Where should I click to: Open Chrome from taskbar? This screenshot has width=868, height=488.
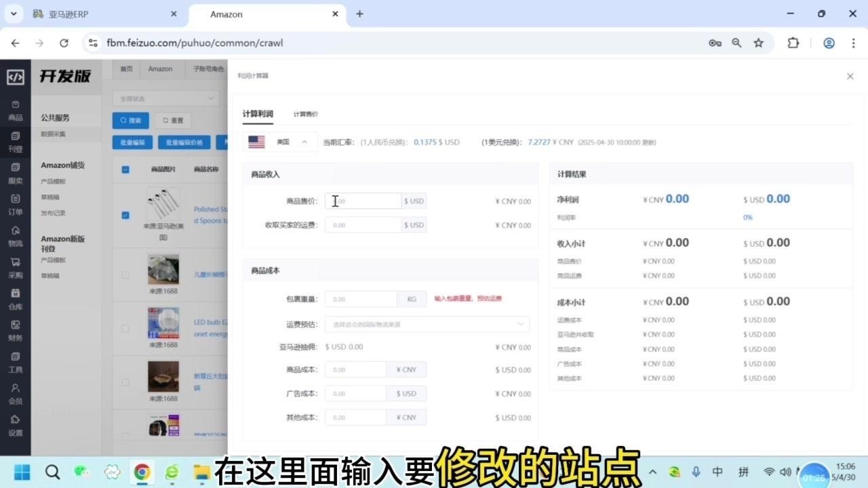click(142, 472)
